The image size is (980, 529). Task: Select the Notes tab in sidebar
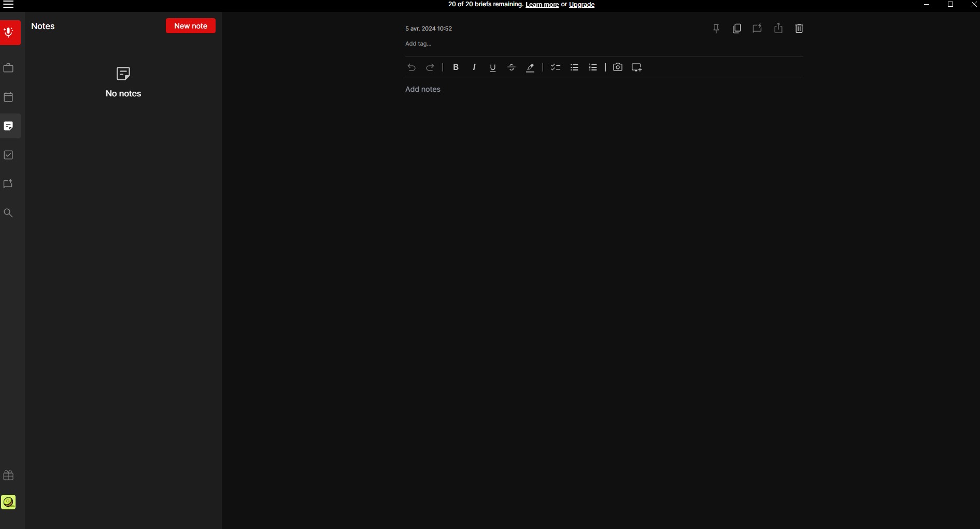(x=9, y=126)
